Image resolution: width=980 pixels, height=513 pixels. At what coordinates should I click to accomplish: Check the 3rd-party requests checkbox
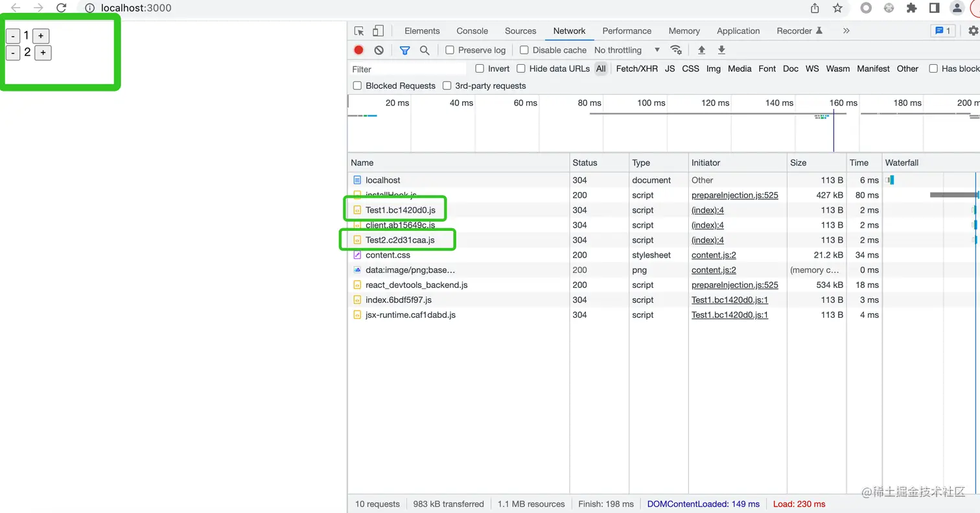tap(447, 86)
